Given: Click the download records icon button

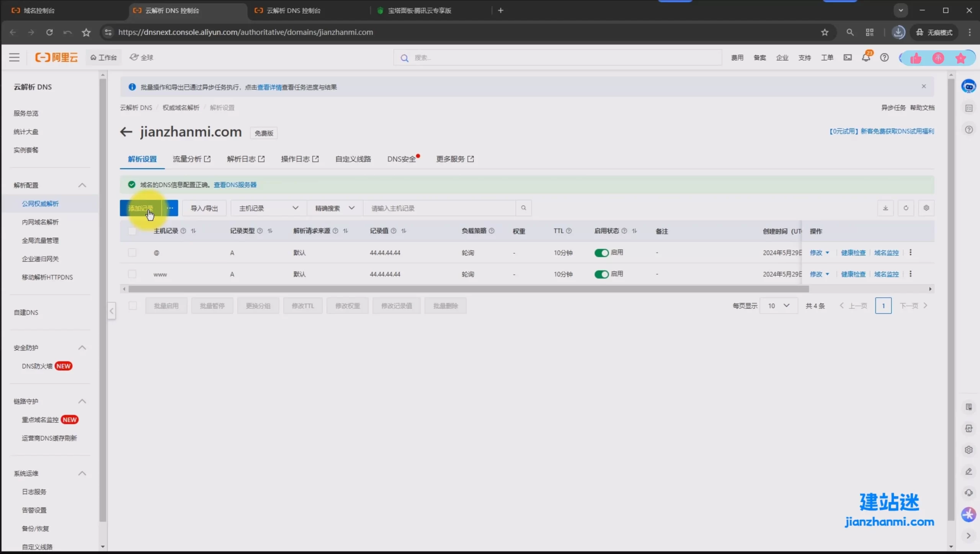Looking at the screenshot, I should coord(885,208).
